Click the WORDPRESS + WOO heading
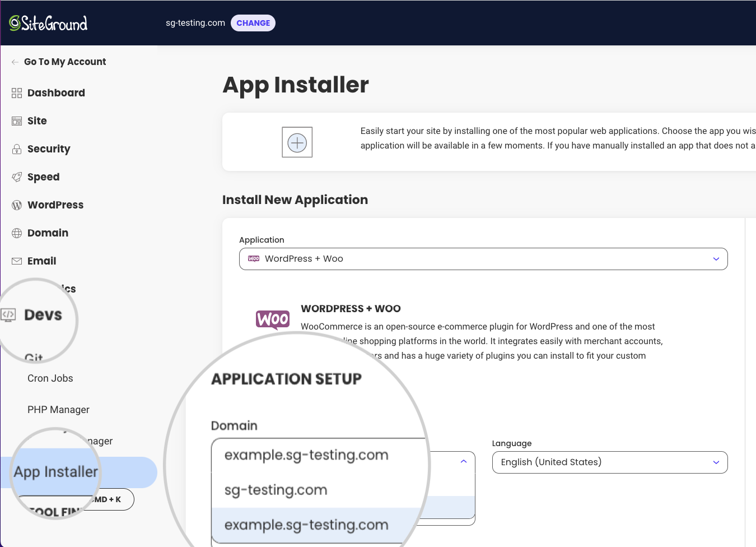This screenshot has height=547, width=756. pos(351,309)
